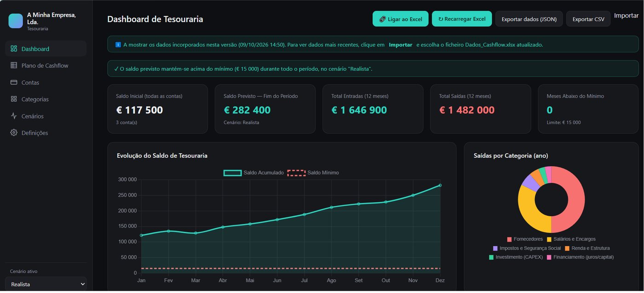The image size is (644, 293).
Task: Click the Importar button in header
Action: [626, 16]
